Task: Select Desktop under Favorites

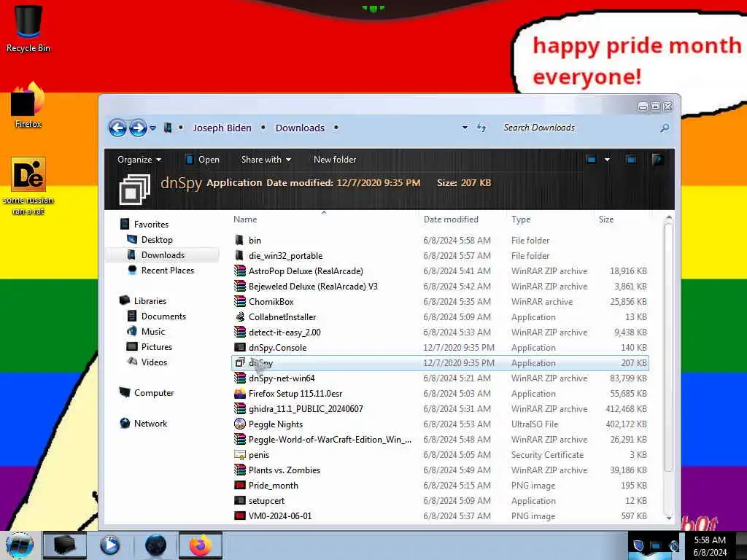Action: [150, 239]
